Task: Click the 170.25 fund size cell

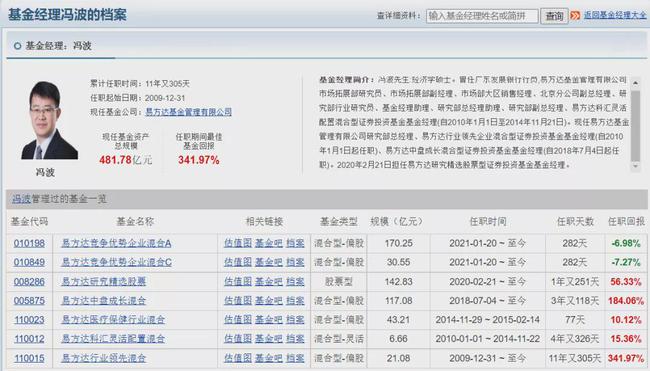Action: 398,243
